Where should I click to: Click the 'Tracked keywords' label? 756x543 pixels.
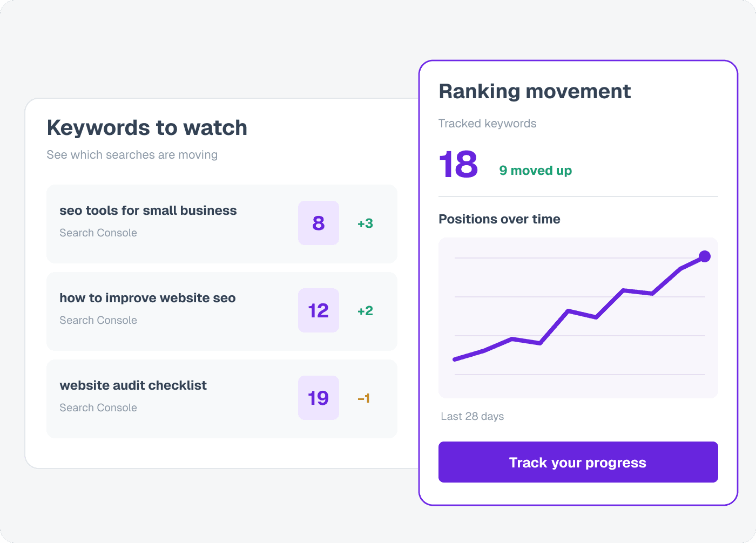coord(488,124)
